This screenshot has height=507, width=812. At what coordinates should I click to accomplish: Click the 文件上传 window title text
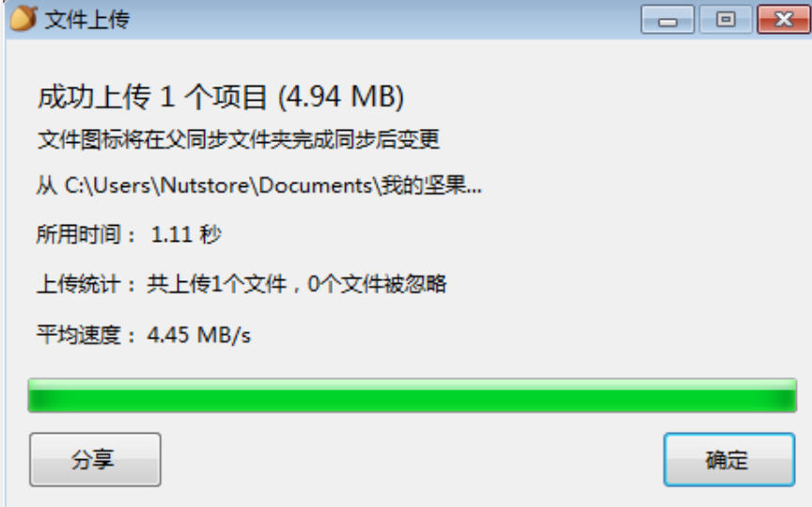click(87, 20)
